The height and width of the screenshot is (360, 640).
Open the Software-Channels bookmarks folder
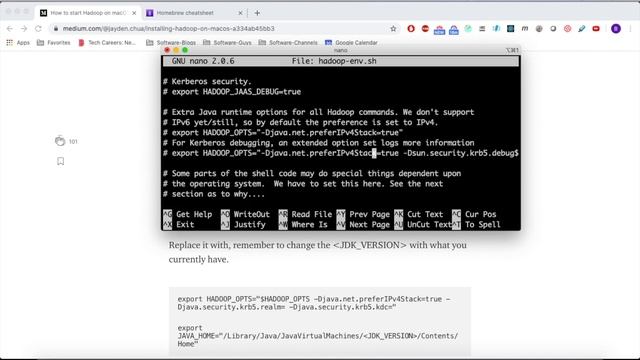[288, 42]
